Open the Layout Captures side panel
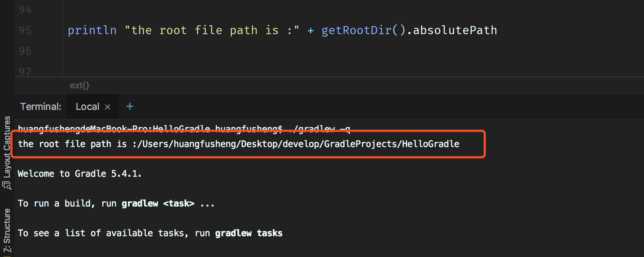The width and height of the screenshot is (644, 257). point(7,152)
